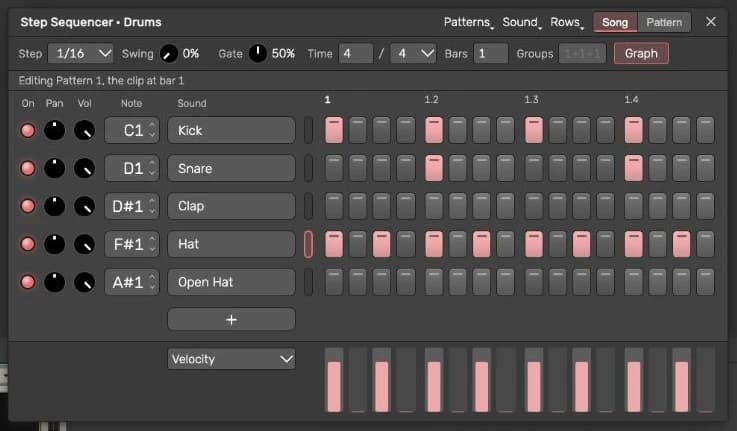This screenshot has width=737, height=431.
Task: Click the Open Hat row Pan knob
Action: pos(55,282)
